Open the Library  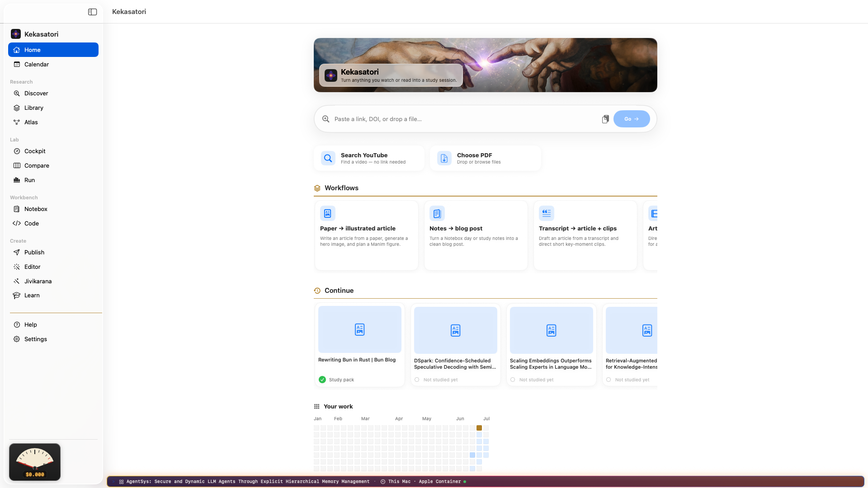[53, 108]
